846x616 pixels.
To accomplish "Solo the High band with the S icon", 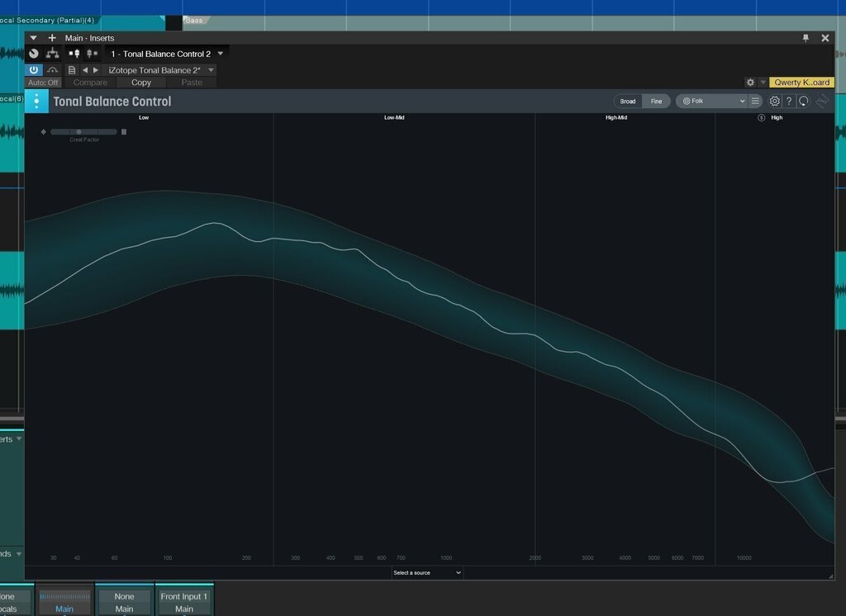I will [x=761, y=117].
